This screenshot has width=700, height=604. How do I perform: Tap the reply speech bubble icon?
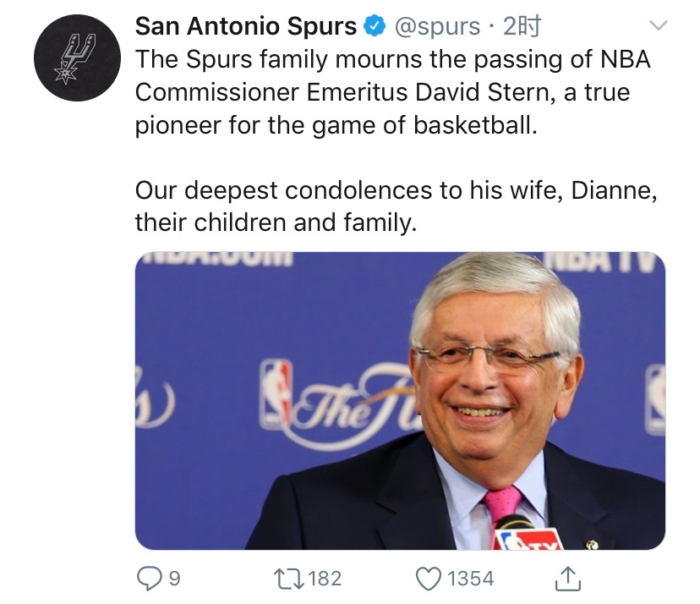point(149,578)
